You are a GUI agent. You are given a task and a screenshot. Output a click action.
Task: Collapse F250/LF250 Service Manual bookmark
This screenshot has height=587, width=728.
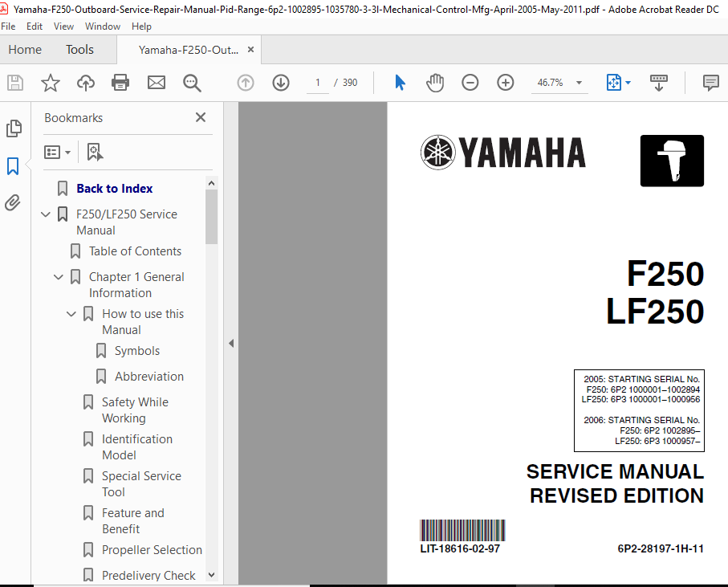(x=46, y=214)
